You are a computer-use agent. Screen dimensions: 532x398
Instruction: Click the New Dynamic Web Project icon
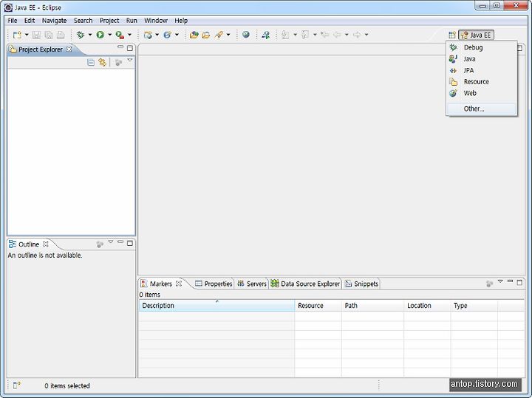tap(148, 35)
